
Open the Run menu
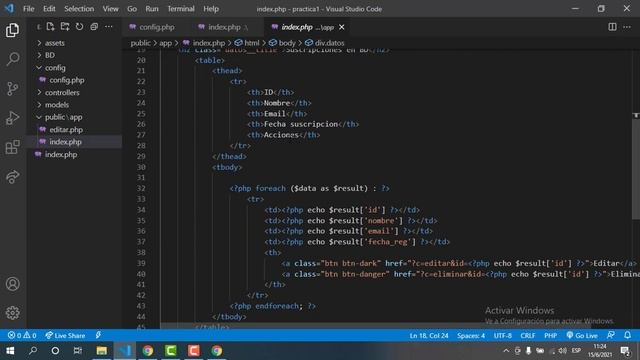(x=151, y=9)
